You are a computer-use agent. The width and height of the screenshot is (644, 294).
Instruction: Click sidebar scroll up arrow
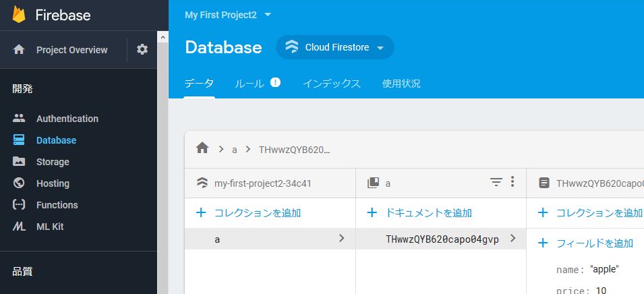(163, 36)
